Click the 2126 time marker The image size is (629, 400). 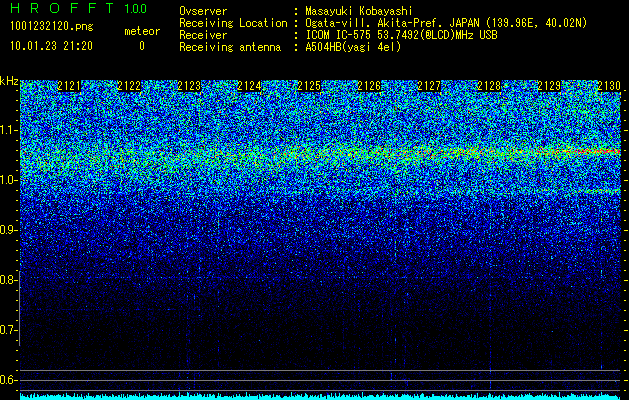(x=369, y=86)
